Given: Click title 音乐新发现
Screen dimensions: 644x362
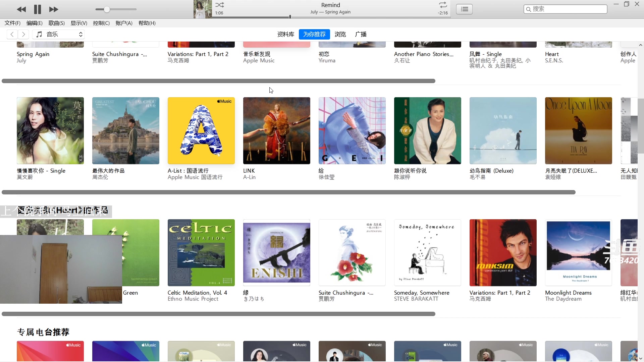Looking at the screenshot, I should pos(257,54).
